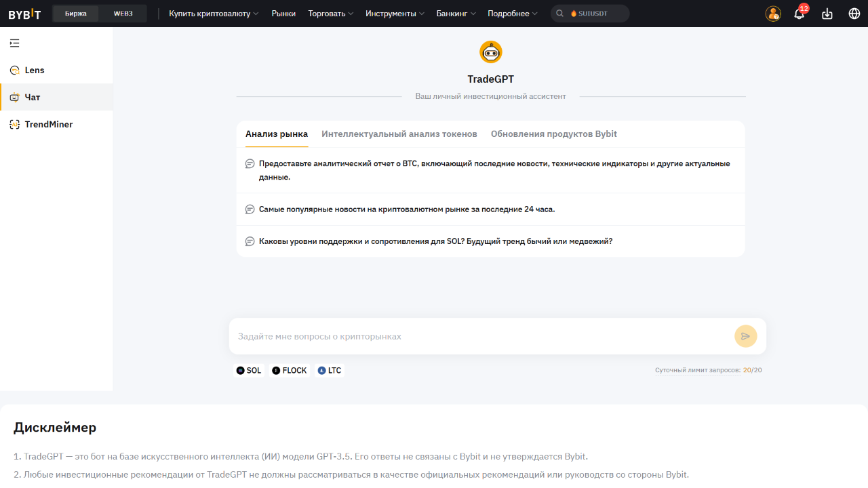Click the TradeGPT robot avatar

coord(490,52)
